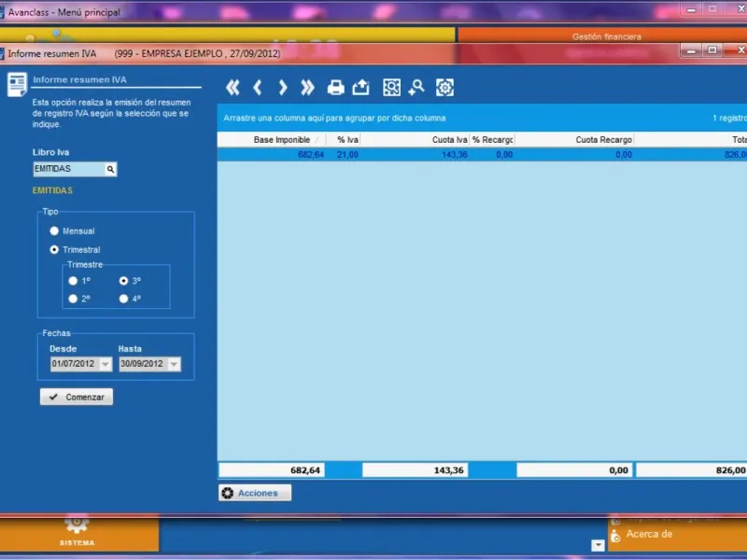Go to first record using double-left arrows

coord(233,88)
